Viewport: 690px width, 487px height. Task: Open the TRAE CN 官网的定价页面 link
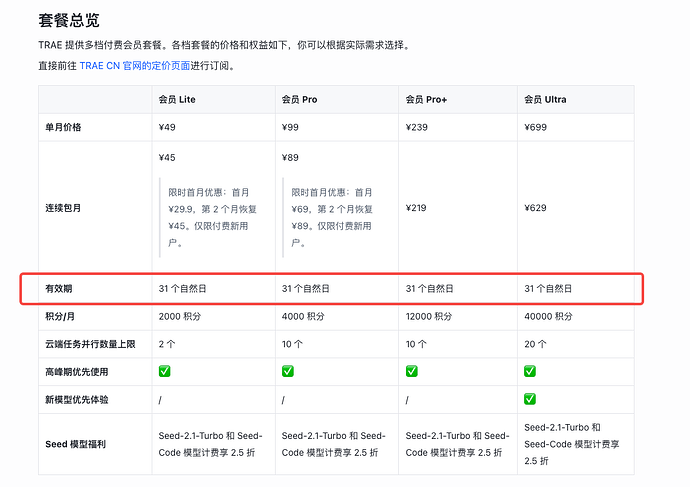135,66
